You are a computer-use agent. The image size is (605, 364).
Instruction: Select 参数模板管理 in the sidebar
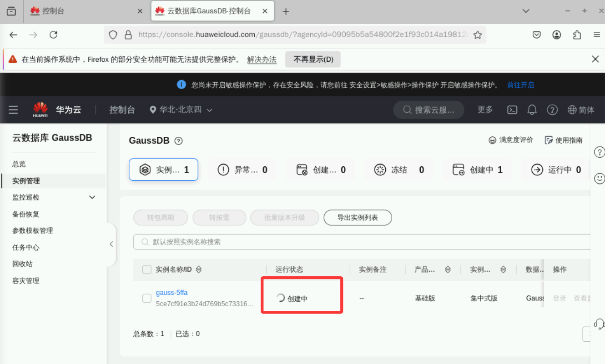33,231
